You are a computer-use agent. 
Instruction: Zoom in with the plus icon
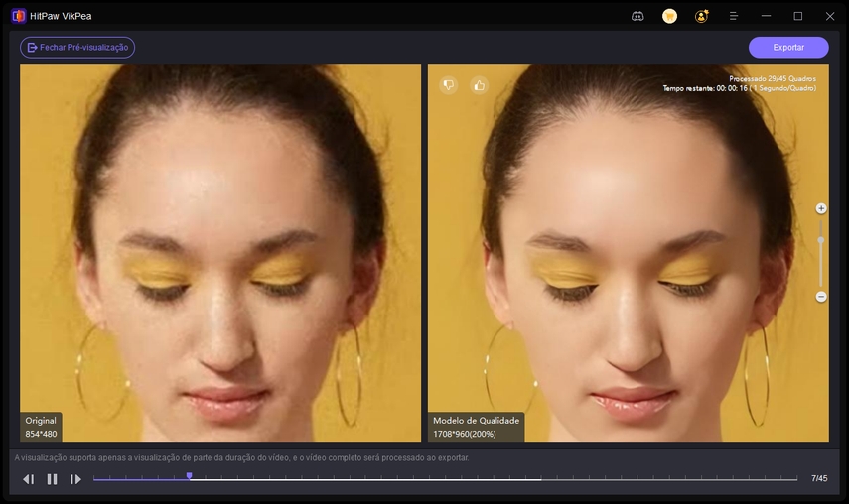[821, 208]
